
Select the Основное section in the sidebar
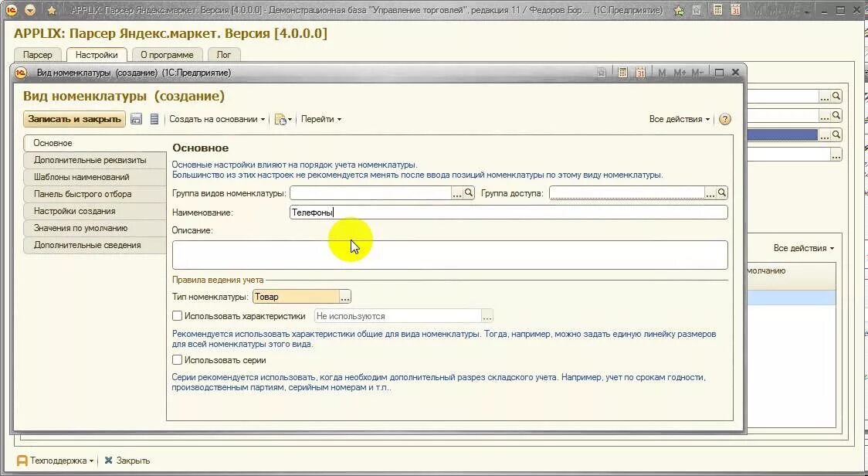(x=95, y=143)
